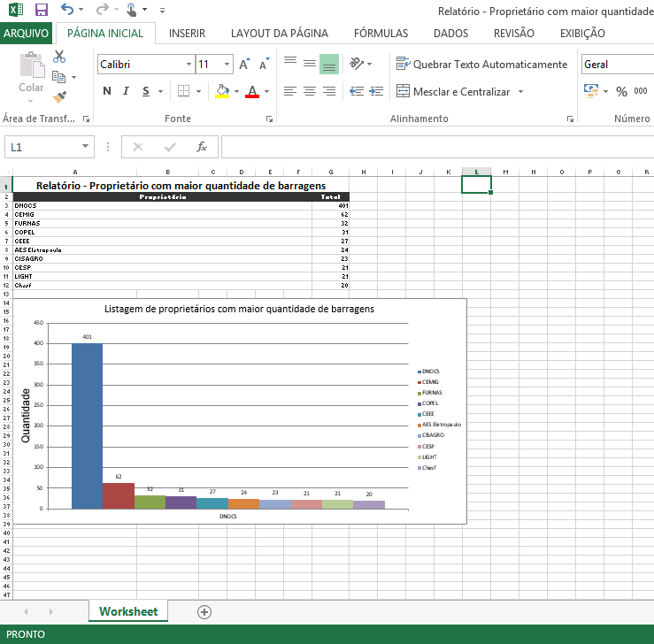
Task: Click the 000 thousands separator icon
Action: point(640,91)
